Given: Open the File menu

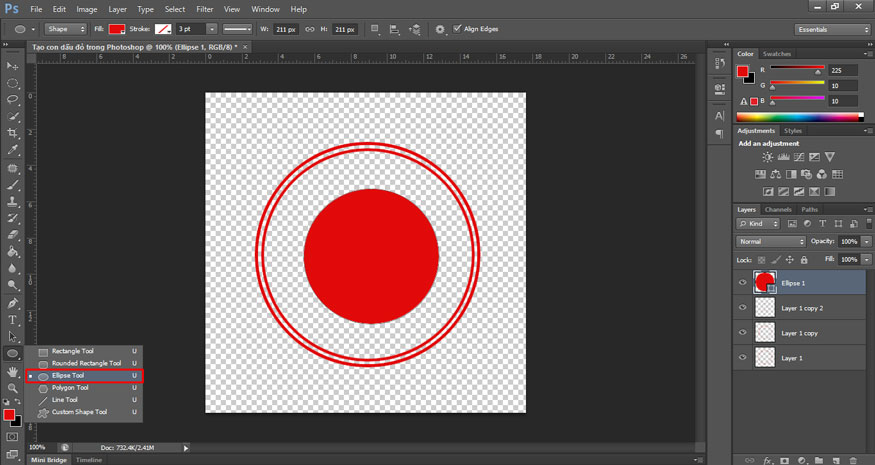Looking at the screenshot, I should [x=36, y=9].
